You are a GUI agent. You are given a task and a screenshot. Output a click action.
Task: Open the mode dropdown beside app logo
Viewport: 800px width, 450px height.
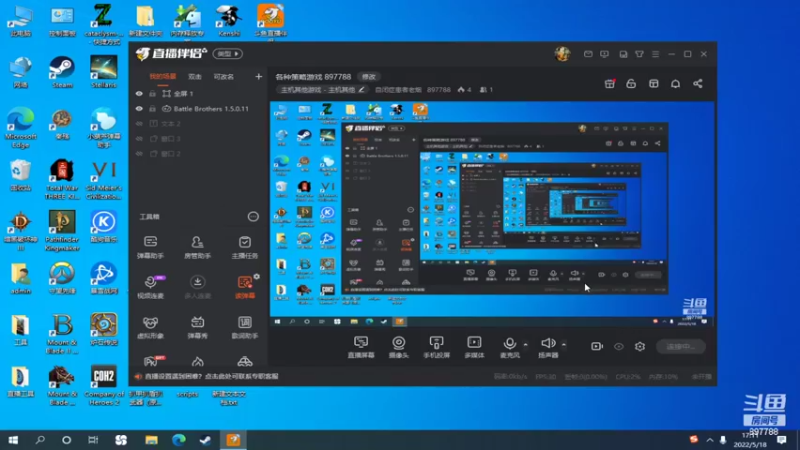[x=228, y=54]
